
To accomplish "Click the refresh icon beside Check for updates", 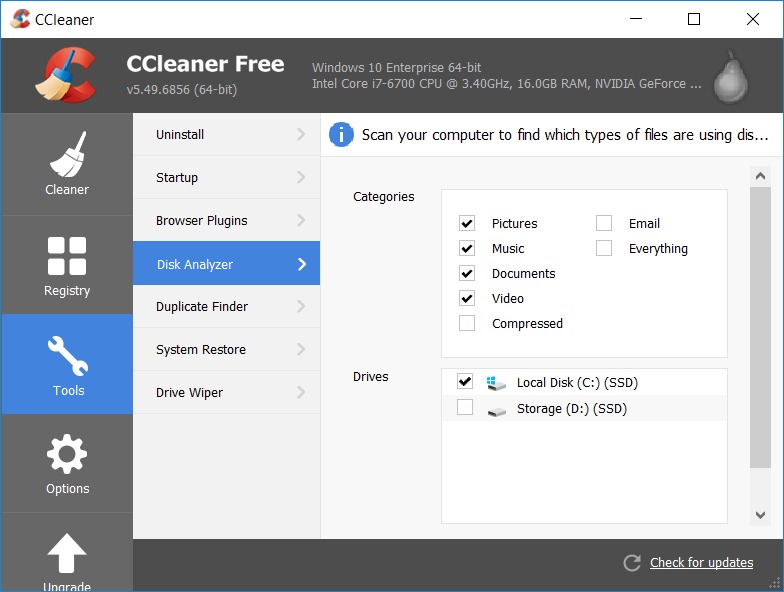I will tap(631, 563).
